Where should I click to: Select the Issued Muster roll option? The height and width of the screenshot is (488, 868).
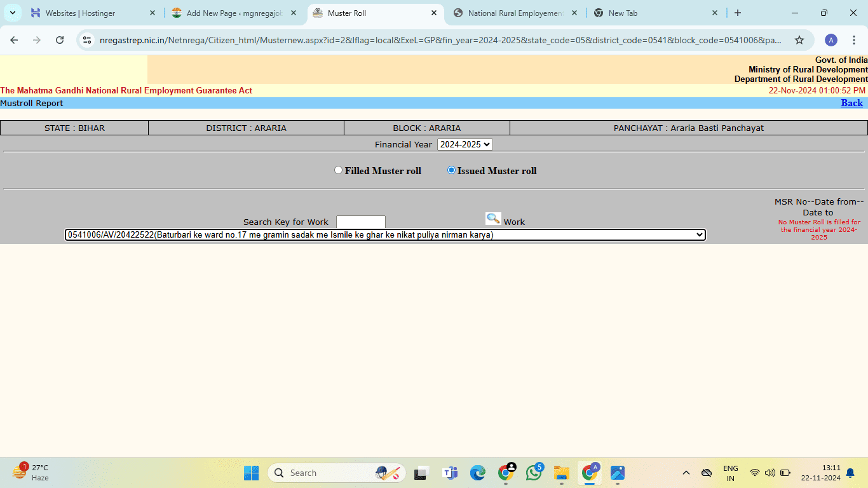451,170
